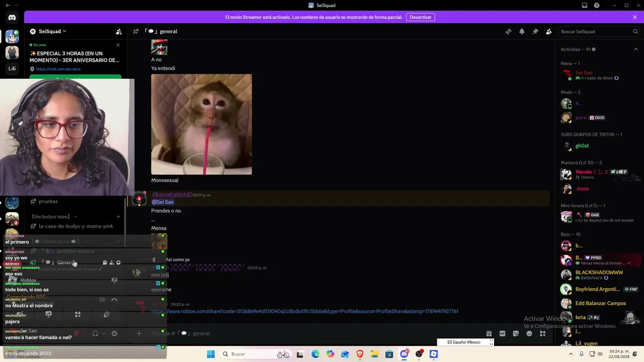
Task: Click the Desactivar streamer mode button
Action: coord(420,17)
